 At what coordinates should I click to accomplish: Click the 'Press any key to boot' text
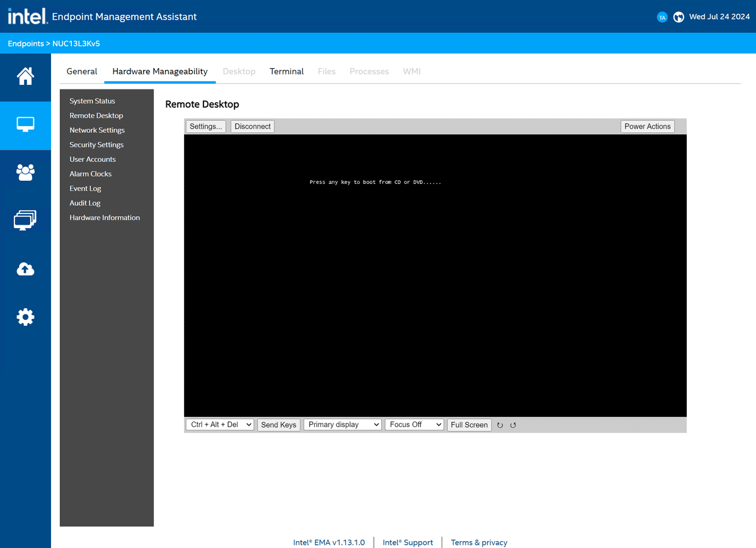point(375,182)
